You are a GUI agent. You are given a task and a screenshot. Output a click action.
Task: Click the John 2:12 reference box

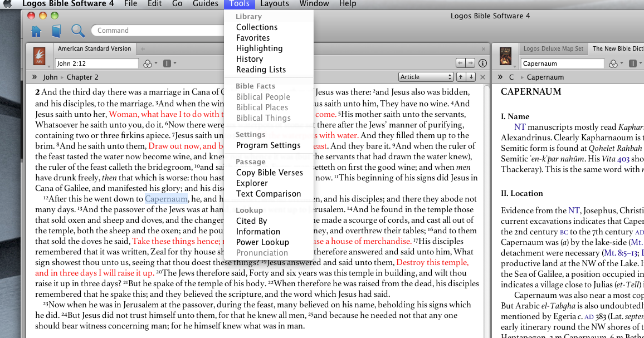[96, 63]
